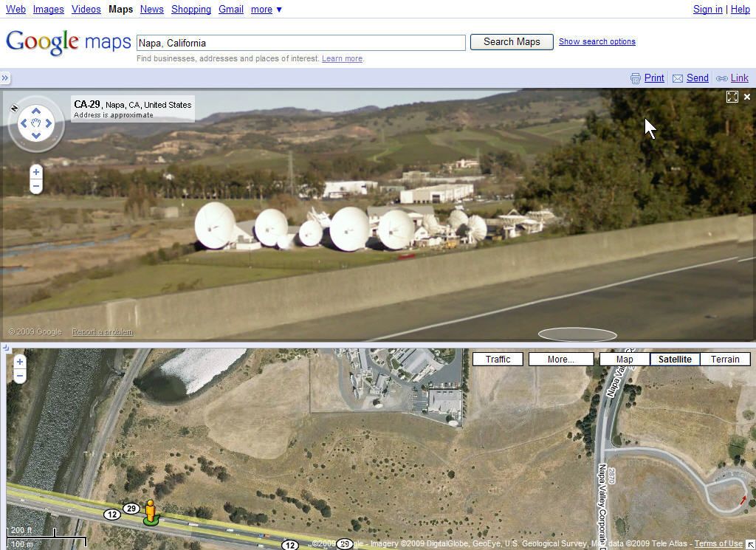This screenshot has width=756, height=550.
Task: Open Street View in full screen
Action: tap(732, 97)
